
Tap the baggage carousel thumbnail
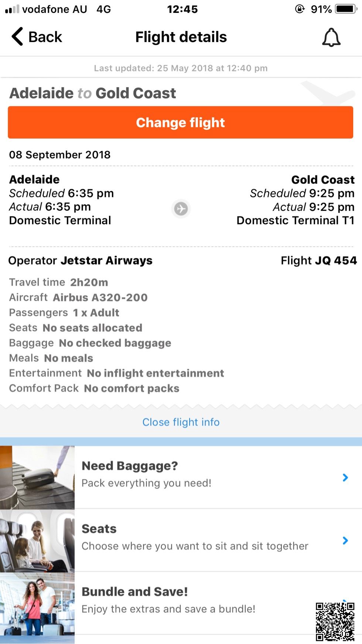[37, 477]
